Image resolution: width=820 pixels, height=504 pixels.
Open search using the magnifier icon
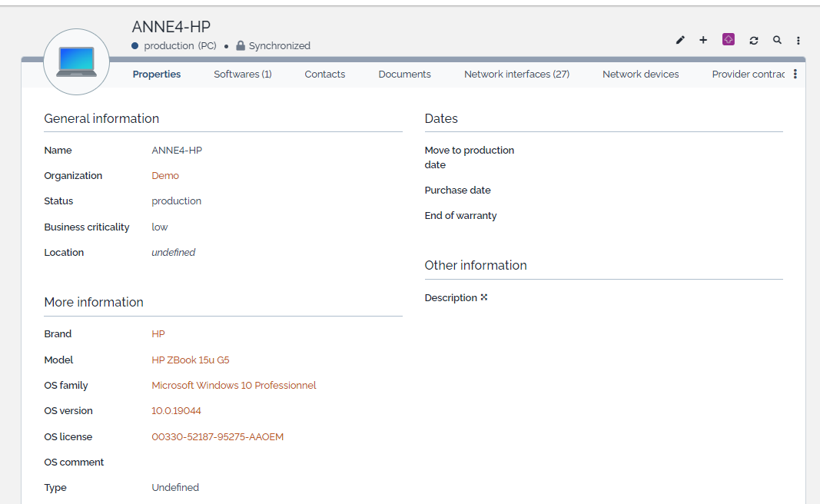click(777, 40)
